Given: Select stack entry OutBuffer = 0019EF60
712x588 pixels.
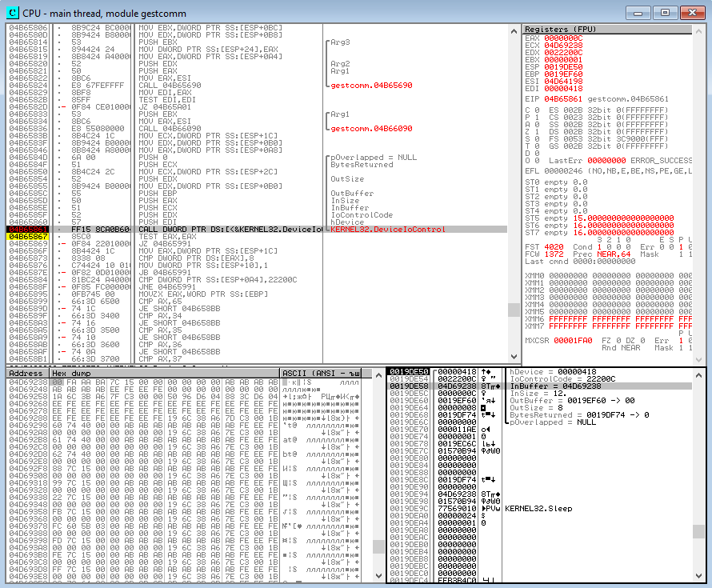Looking at the screenshot, I should pyautogui.click(x=572, y=401).
